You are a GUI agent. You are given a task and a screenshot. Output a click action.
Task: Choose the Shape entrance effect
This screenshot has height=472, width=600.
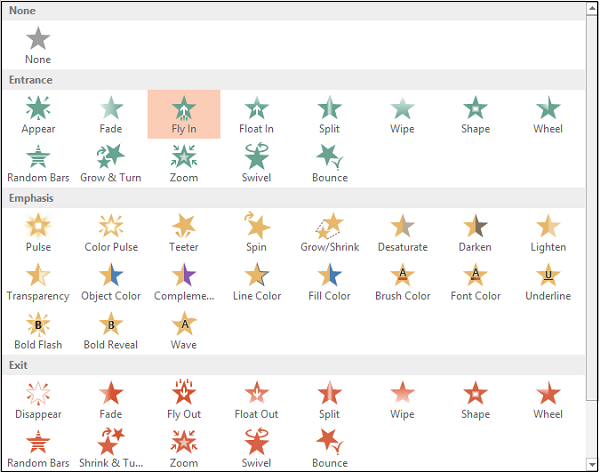(475, 114)
